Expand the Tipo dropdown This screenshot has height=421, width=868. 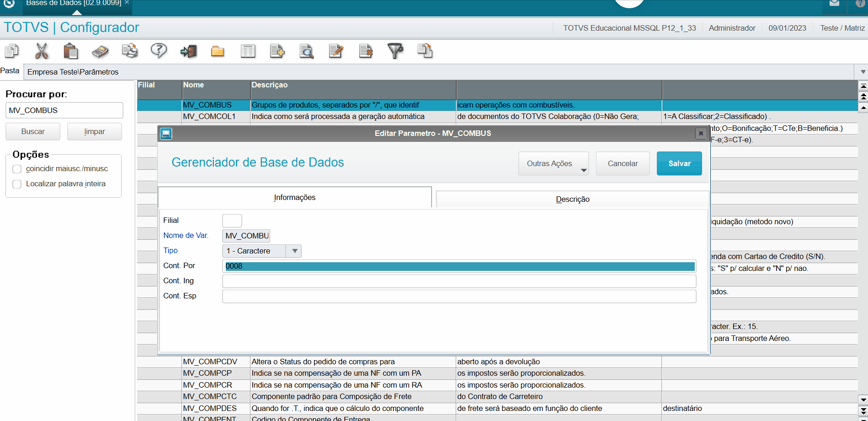(x=294, y=251)
